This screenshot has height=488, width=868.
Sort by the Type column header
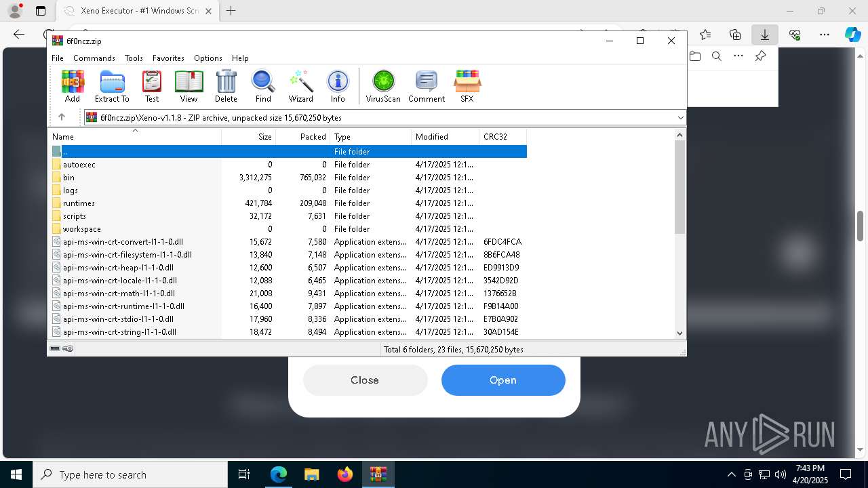click(x=371, y=136)
